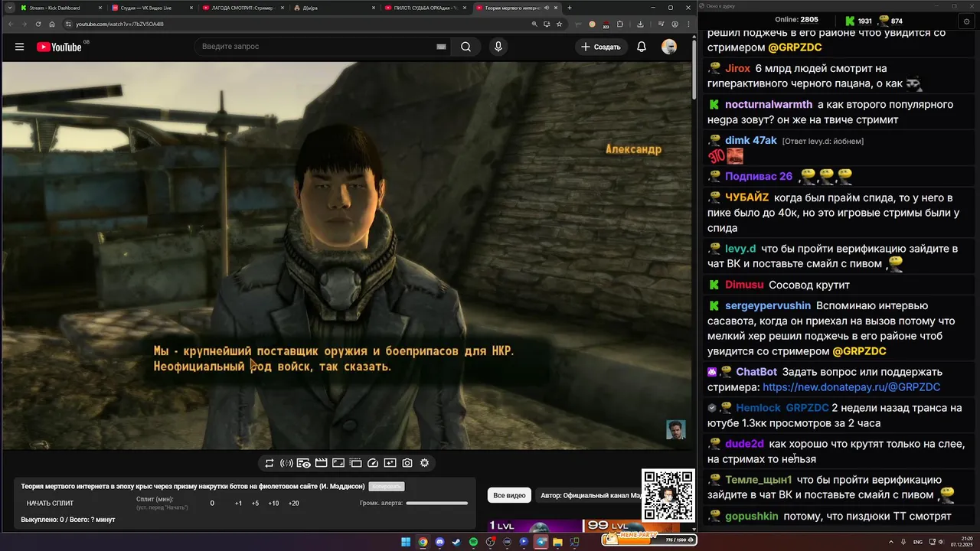Viewport: 980px width, 551px height.
Task: Open the browser profile icon
Action: click(675, 24)
